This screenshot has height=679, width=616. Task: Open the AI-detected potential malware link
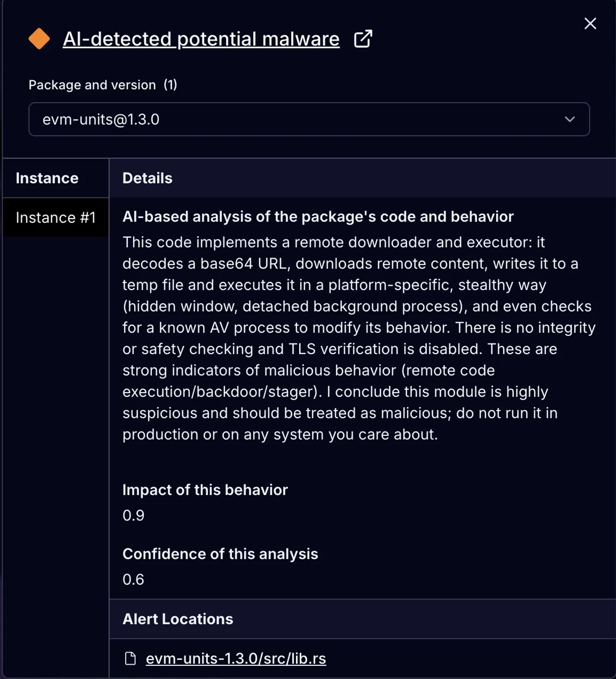coord(201,38)
